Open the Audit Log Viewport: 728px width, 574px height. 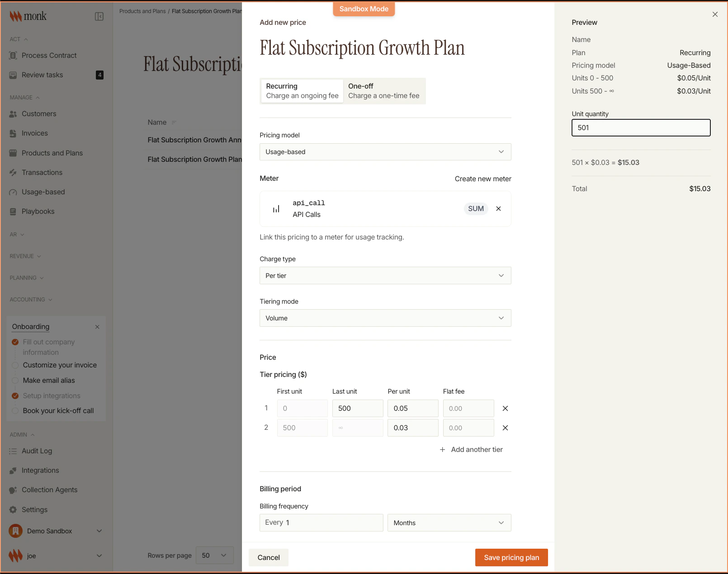(37, 451)
